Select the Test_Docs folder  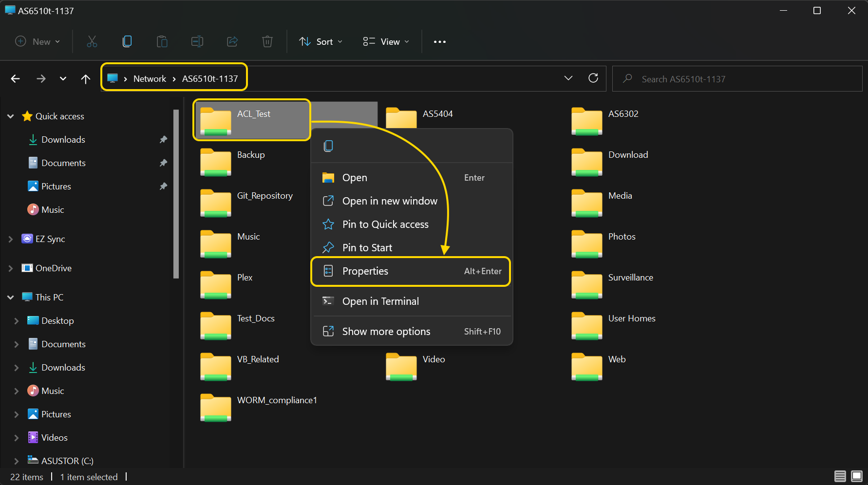point(238,325)
